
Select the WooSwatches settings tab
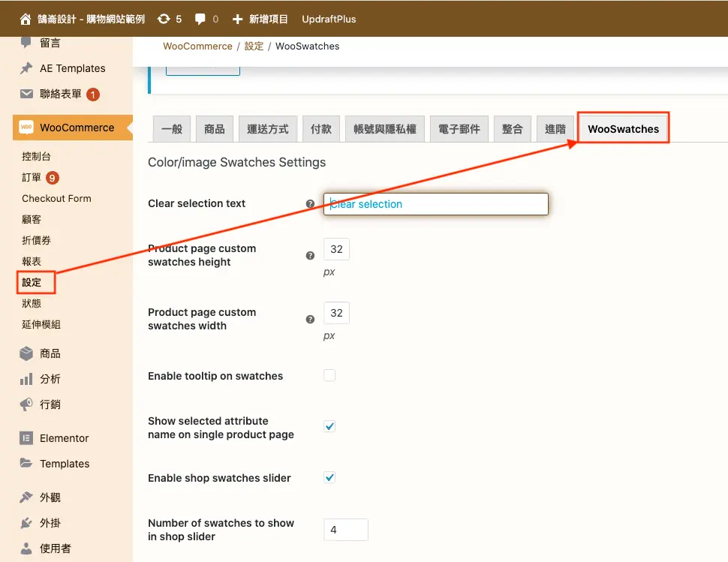pos(623,129)
